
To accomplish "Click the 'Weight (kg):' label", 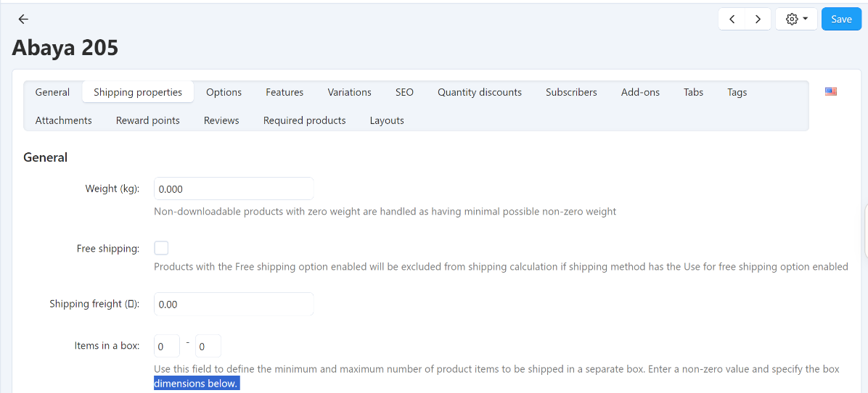I will pos(112,189).
